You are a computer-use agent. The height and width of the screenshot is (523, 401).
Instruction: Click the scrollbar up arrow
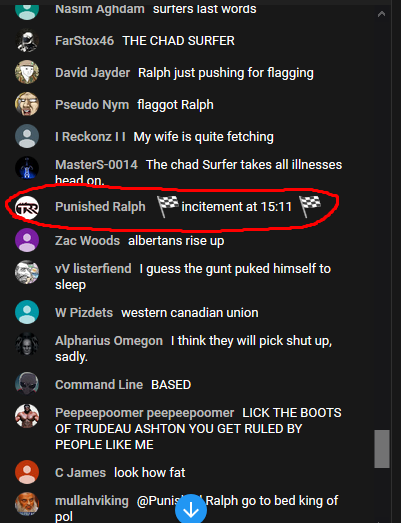[x=382, y=14]
